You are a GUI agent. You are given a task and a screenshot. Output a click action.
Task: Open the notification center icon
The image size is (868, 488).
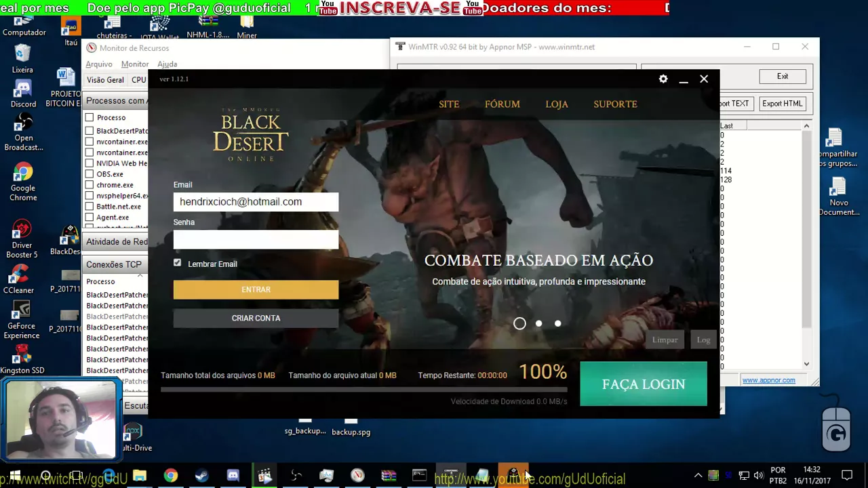click(x=847, y=476)
